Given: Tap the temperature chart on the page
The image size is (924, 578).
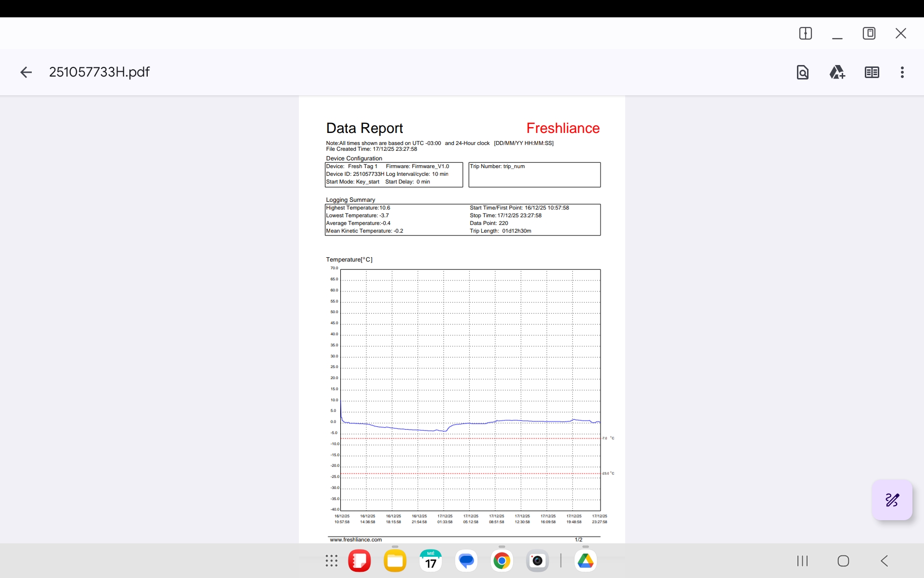Looking at the screenshot, I should pos(470,390).
